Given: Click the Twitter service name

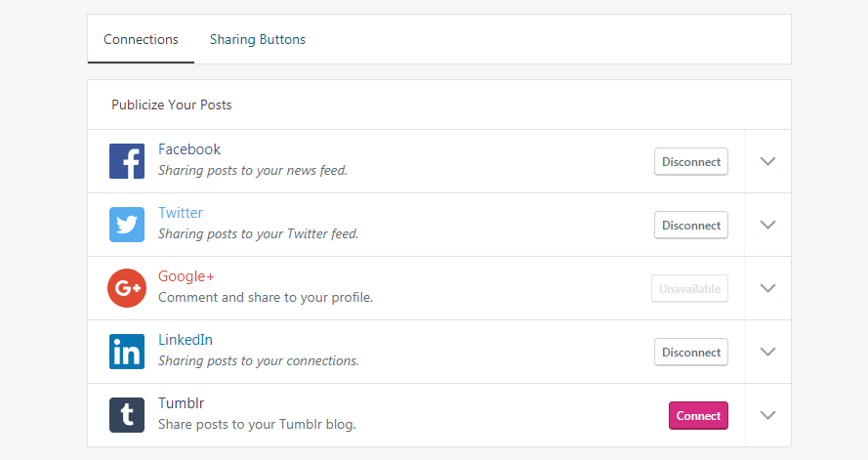Looking at the screenshot, I should coord(181,213).
